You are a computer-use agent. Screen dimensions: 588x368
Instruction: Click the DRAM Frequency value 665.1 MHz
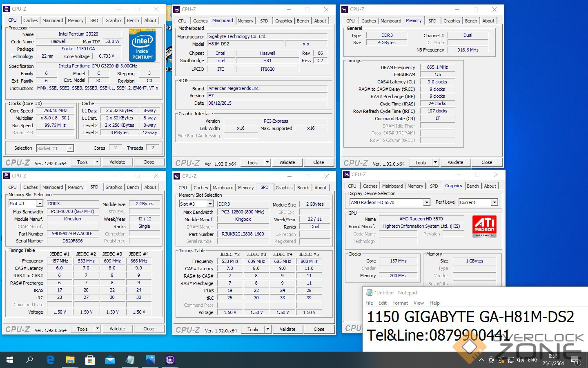click(437, 67)
